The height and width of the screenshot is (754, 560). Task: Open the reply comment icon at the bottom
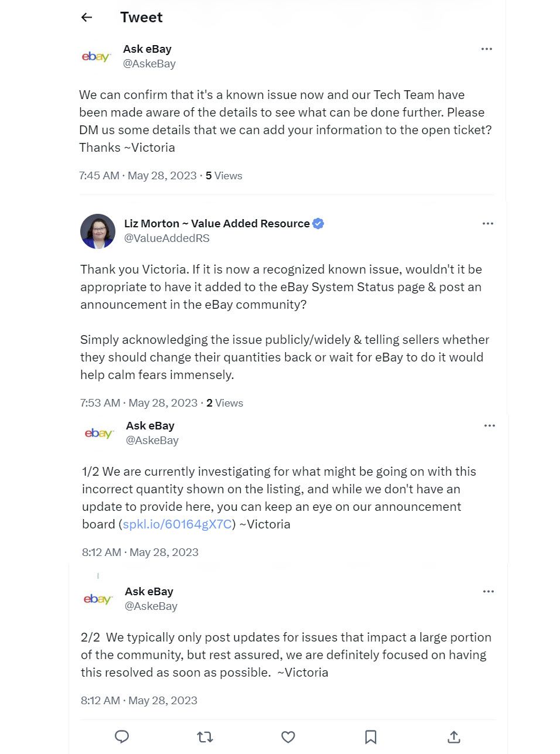tap(122, 736)
